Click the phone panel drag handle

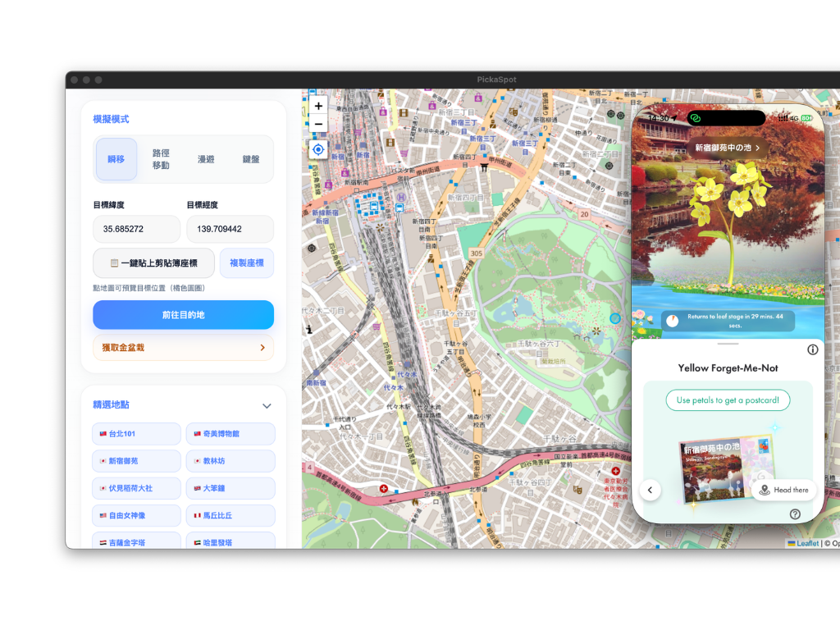728,344
